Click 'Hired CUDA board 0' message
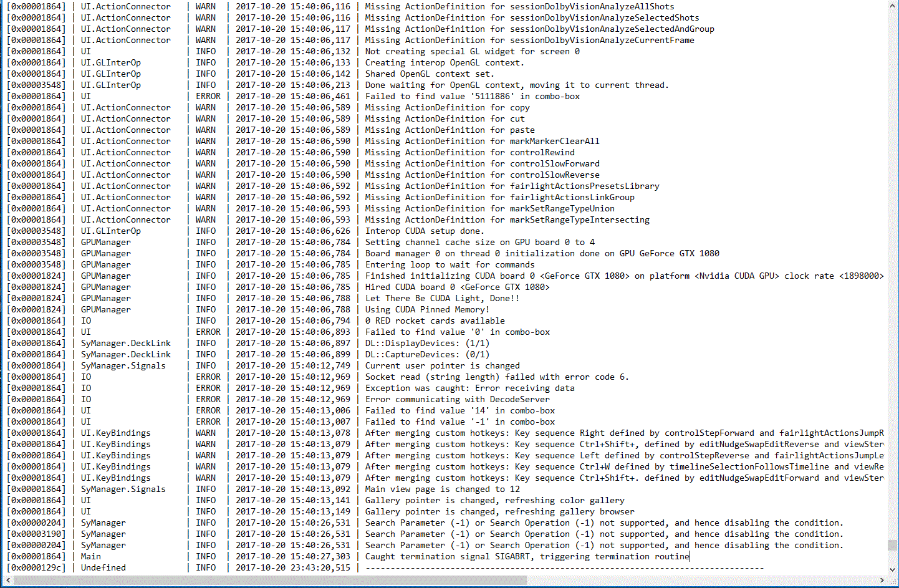Viewport: 899px width, 588px height. (x=457, y=287)
